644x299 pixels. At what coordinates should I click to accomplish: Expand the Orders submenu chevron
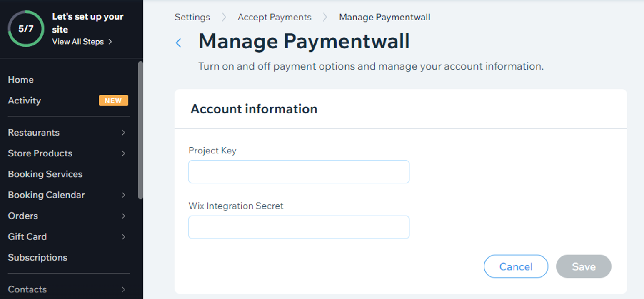123,216
